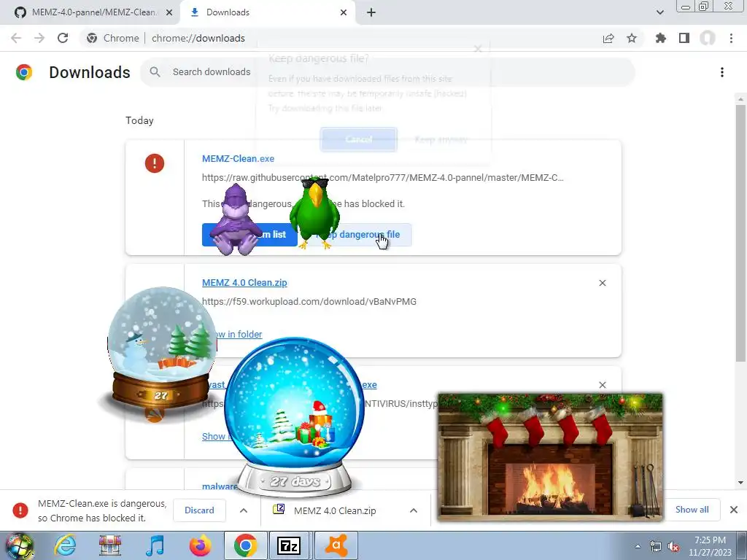Open Avast from the taskbar
Image resolution: width=747 pixels, height=560 pixels.
[336, 545]
